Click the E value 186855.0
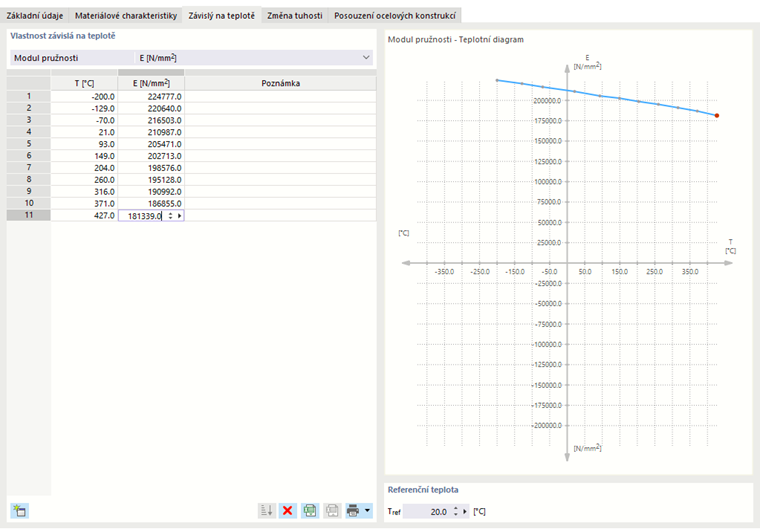The height and width of the screenshot is (529, 760). point(151,203)
